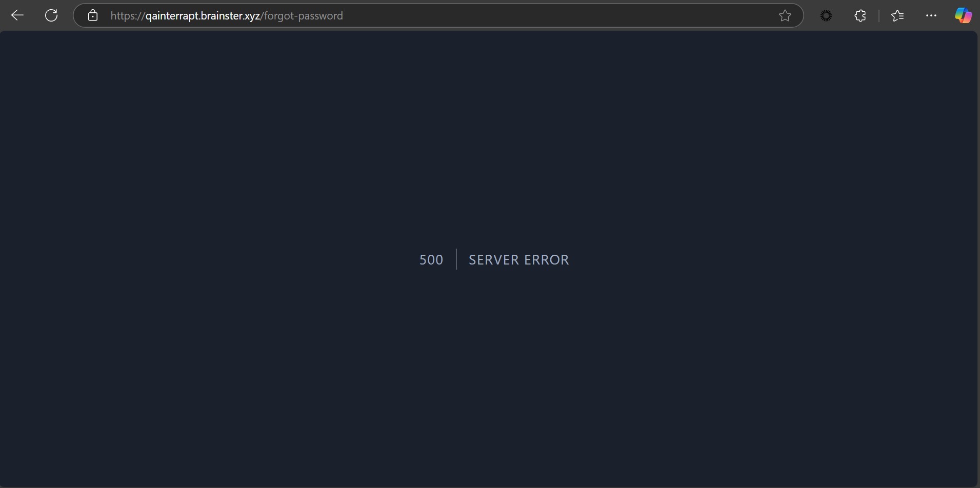Viewport: 980px width, 488px height.
Task: Open Settings and more ellipsis menu
Action: (x=931, y=16)
